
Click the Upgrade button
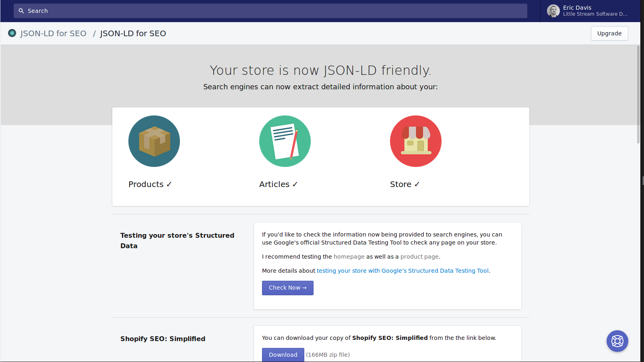click(x=609, y=33)
